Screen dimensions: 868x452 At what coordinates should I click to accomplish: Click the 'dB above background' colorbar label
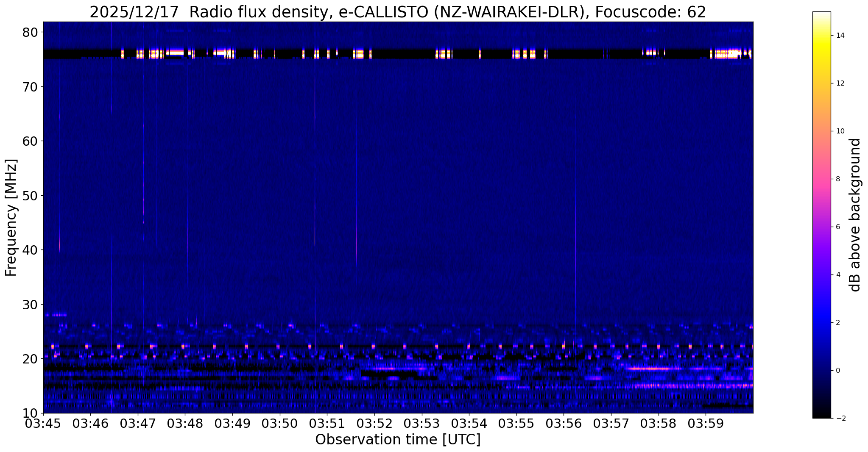(855, 215)
